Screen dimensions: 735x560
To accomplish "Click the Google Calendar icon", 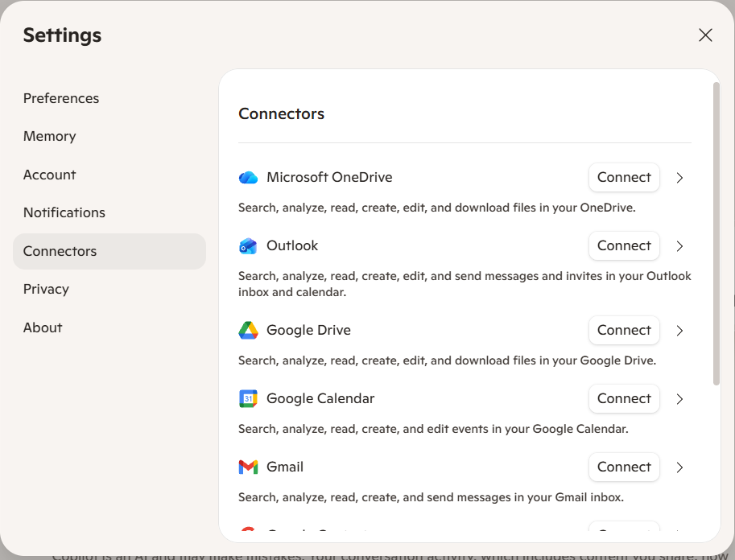I will coord(248,399).
